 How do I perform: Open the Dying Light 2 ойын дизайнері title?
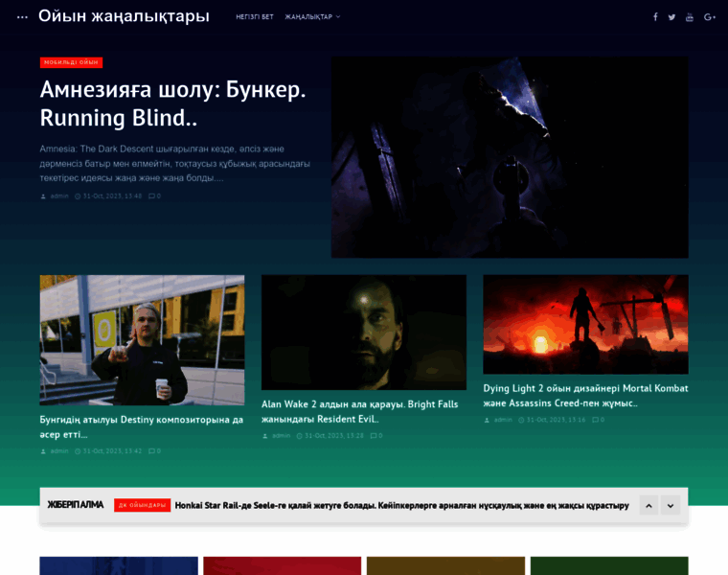click(585, 396)
